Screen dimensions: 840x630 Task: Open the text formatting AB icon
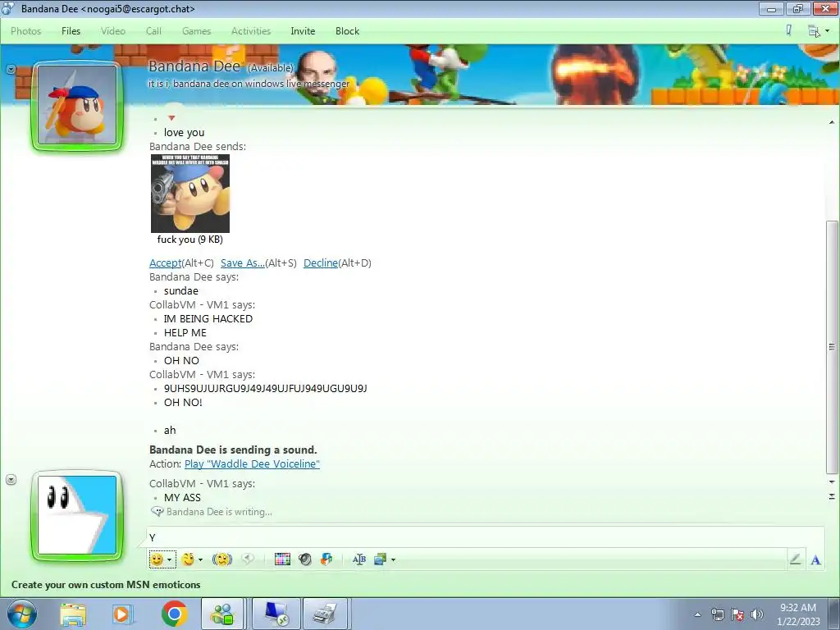(x=359, y=559)
